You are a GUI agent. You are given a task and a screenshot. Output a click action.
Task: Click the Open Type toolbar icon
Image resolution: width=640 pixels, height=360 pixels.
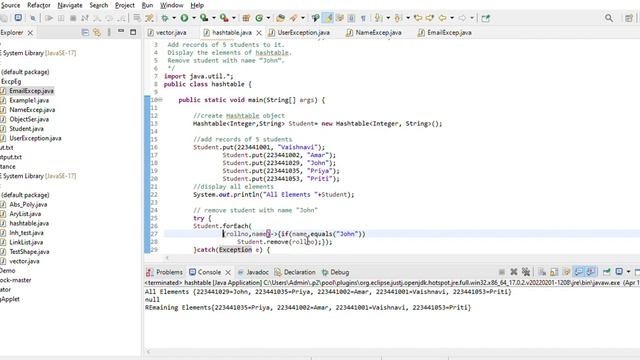tap(280, 18)
